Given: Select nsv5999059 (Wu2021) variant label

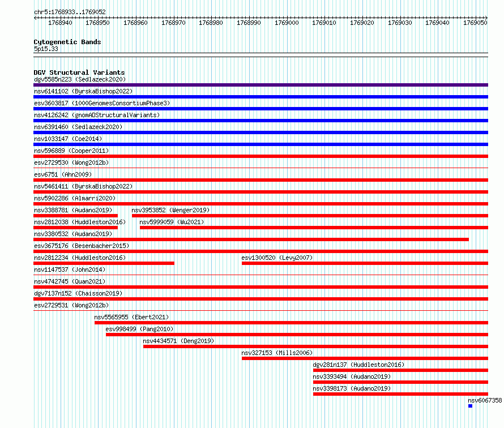Looking at the screenshot, I should coord(172,222).
